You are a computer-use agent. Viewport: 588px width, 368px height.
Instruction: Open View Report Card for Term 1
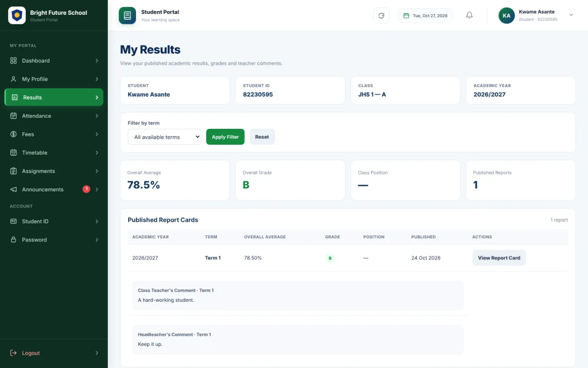(499, 258)
